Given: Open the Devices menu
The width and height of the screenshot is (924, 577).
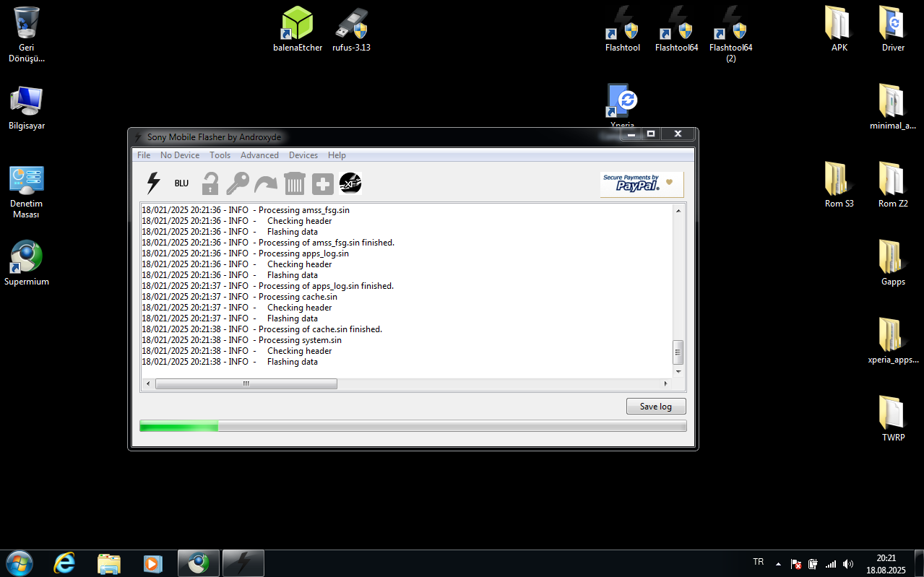Looking at the screenshot, I should [x=303, y=155].
